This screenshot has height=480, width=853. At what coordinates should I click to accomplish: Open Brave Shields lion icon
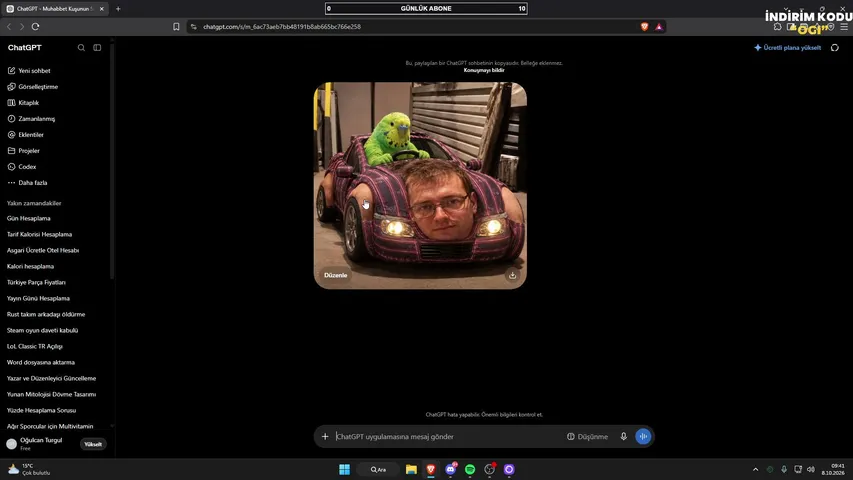(x=645, y=27)
